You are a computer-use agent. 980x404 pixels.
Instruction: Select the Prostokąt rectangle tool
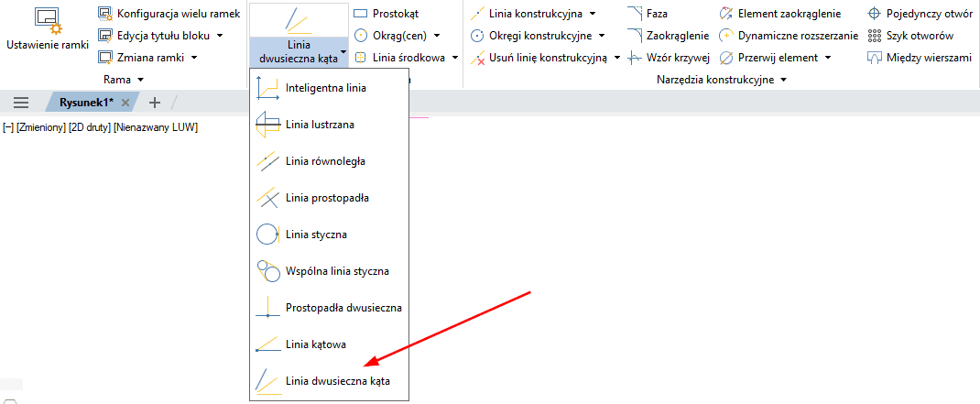387,13
